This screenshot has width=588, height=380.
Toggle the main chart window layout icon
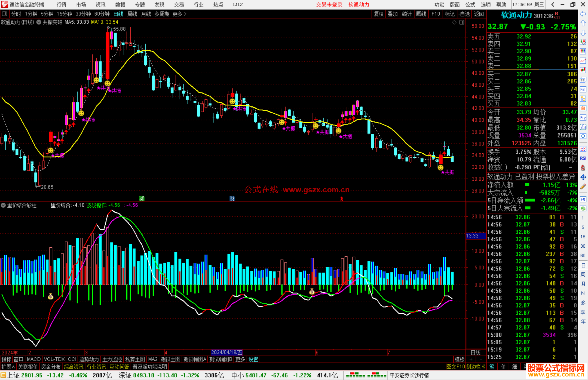(462, 22)
